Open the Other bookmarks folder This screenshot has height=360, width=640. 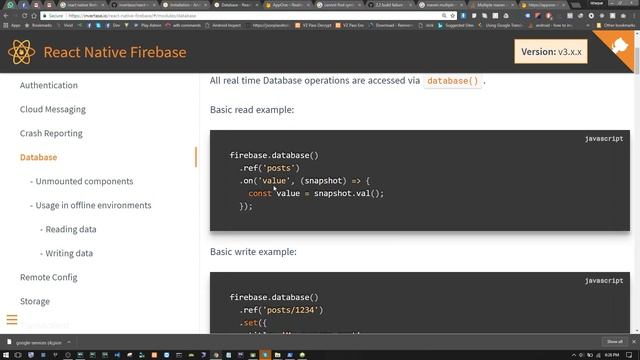click(x=616, y=25)
